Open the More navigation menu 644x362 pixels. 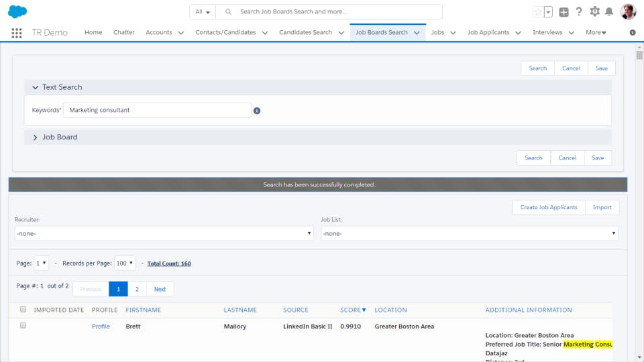[x=596, y=32]
